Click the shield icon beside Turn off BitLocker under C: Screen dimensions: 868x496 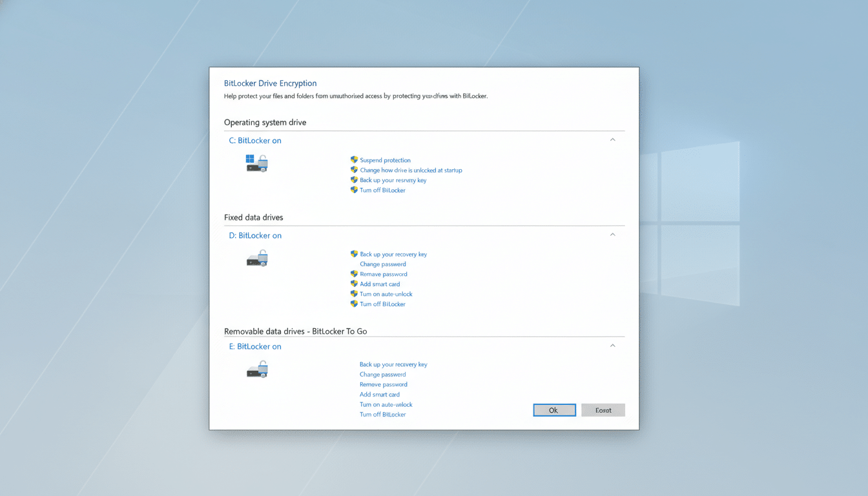click(x=354, y=190)
